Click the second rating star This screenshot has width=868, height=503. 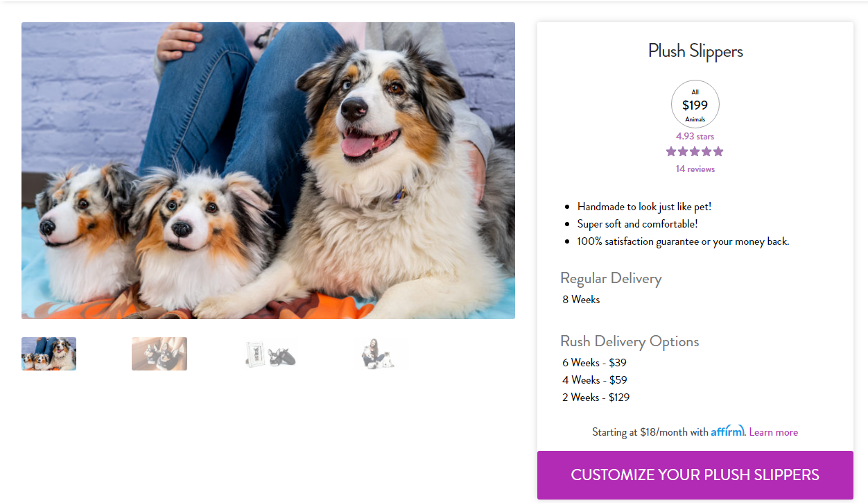(x=683, y=151)
